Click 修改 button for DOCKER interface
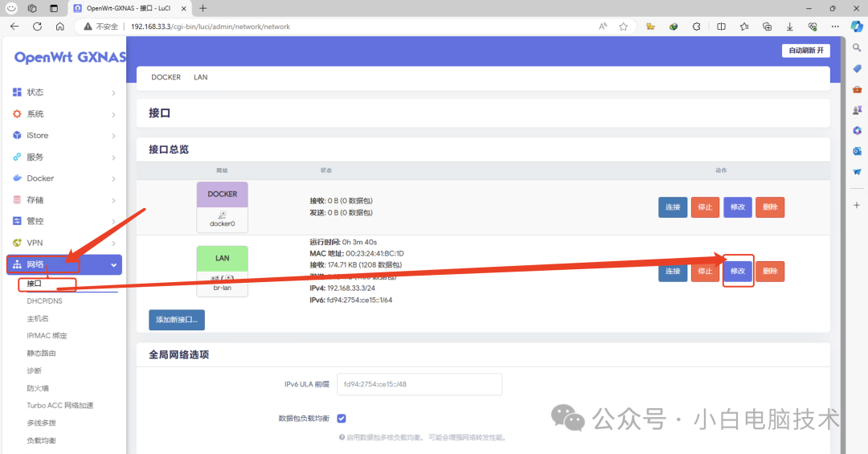 tap(738, 207)
